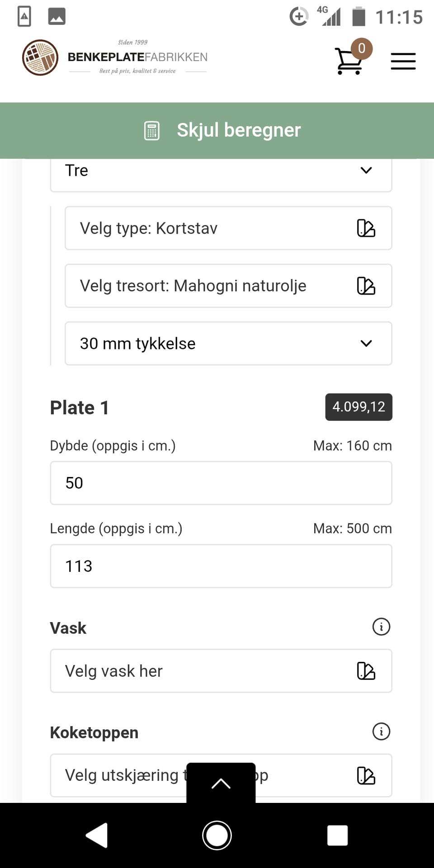Click the Lengde input field showing 113
The image size is (434, 868).
(x=221, y=566)
